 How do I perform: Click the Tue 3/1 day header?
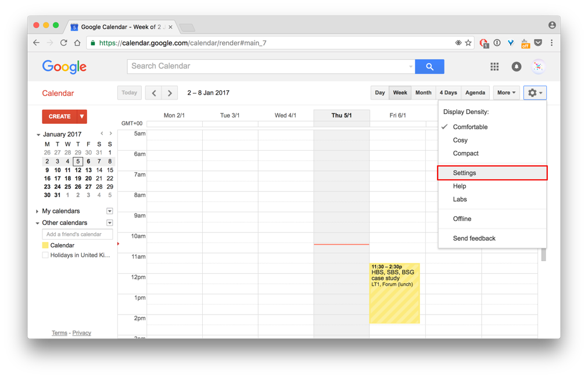230,115
